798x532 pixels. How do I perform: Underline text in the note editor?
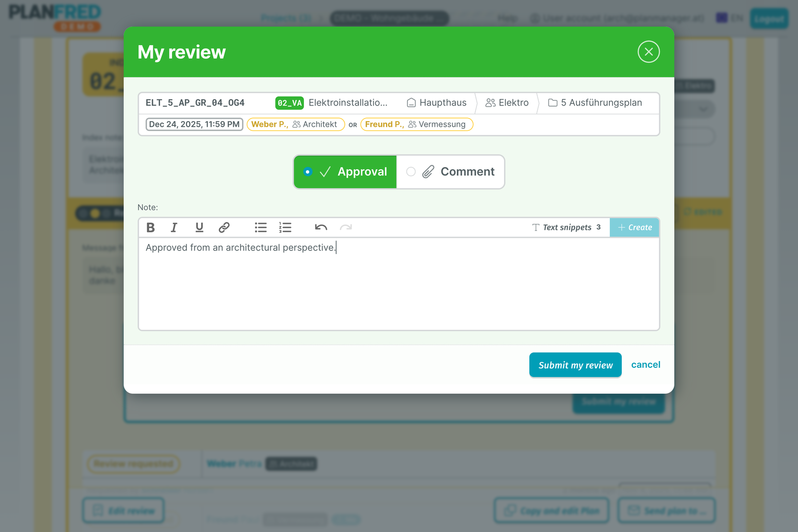(x=199, y=227)
